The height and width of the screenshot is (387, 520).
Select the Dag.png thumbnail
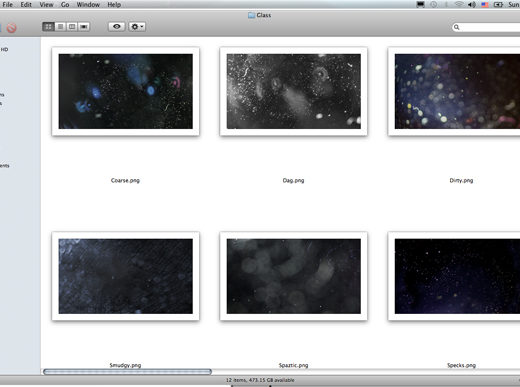coord(294,91)
